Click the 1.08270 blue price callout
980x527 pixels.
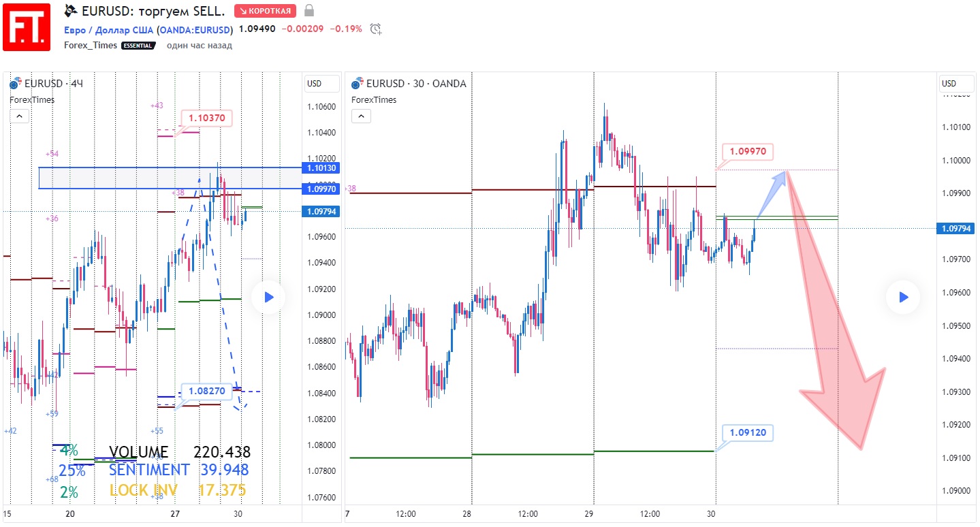207,392
